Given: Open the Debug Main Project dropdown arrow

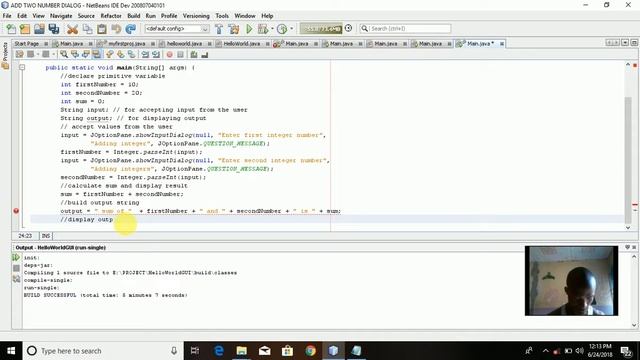Looking at the screenshot, I should click(272, 29).
